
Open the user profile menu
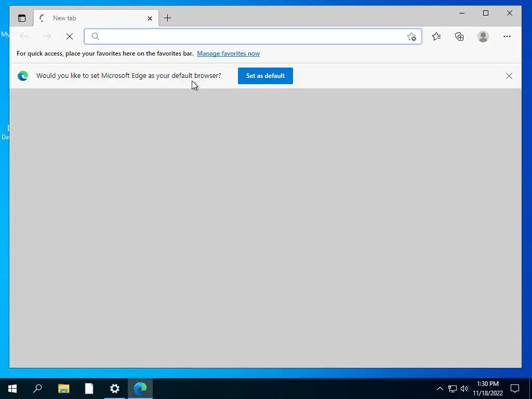[x=483, y=36]
